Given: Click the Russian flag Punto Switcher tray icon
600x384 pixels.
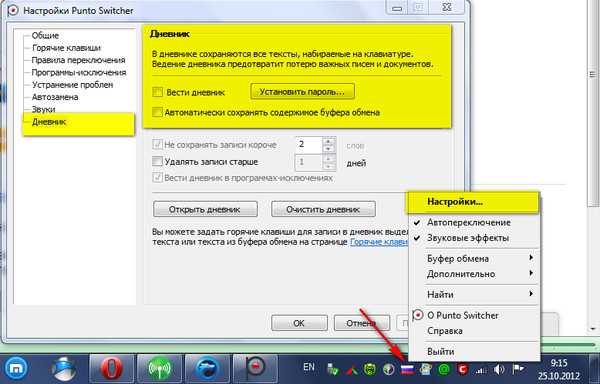Looking at the screenshot, I should click(x=407, y=369).
